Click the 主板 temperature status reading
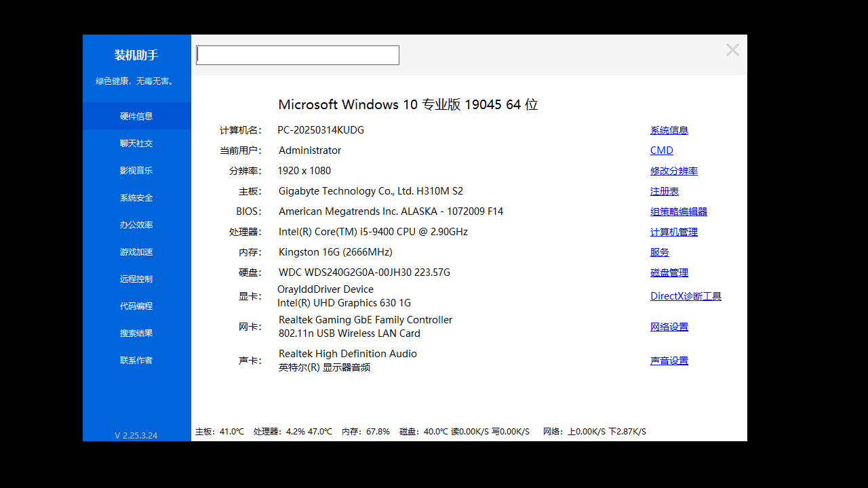This screenshot has width=868, height=488. click(x=220, y=432)
